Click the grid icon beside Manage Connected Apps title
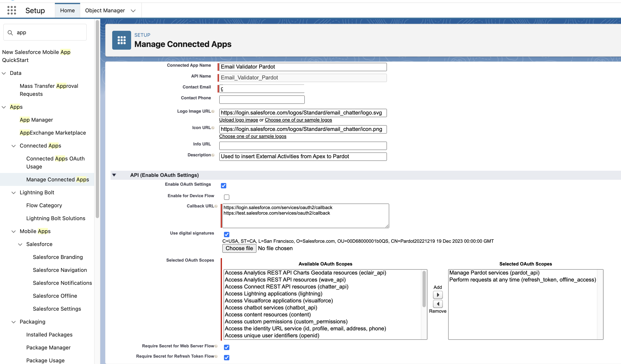 tap(121, 40)
